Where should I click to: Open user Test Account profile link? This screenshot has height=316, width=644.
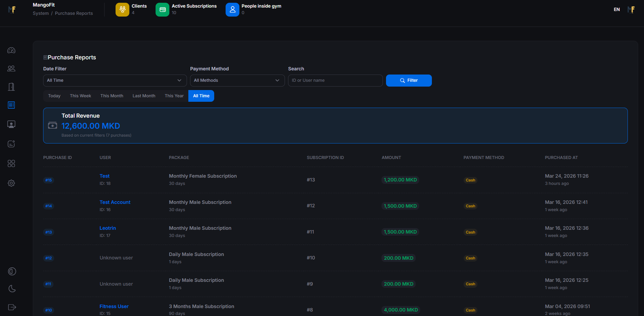point(115,202)
